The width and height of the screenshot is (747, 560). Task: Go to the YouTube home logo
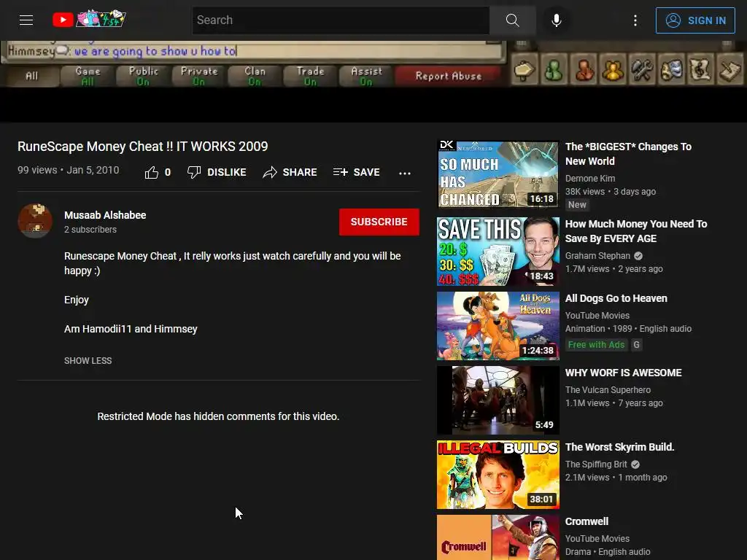[89, 20]
